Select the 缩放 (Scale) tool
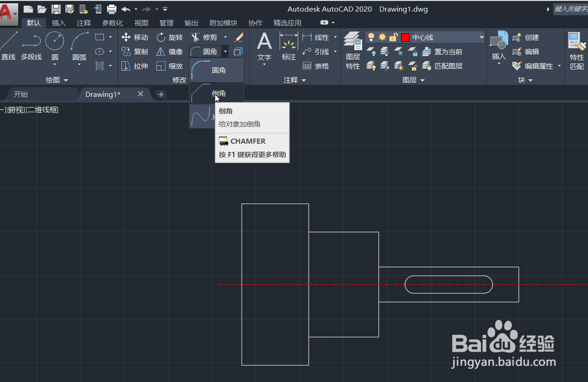 [170, 66]
